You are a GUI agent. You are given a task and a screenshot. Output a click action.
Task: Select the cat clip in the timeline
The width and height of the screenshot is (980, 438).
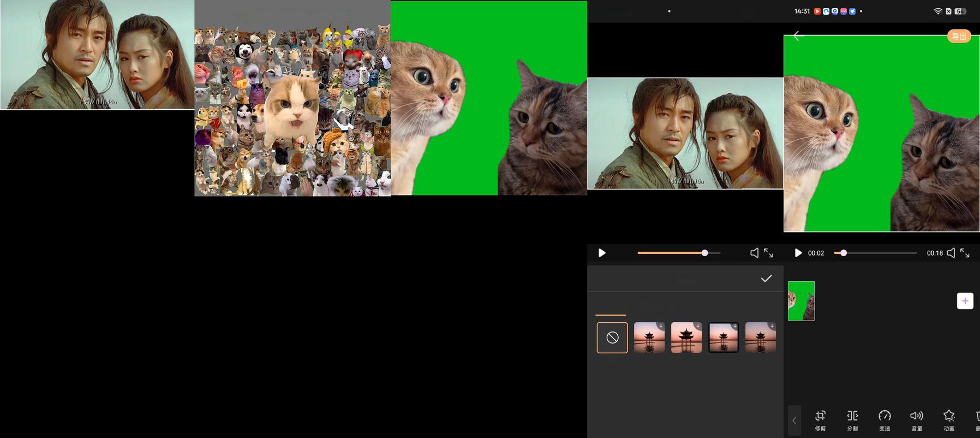[x=801, y=301]
